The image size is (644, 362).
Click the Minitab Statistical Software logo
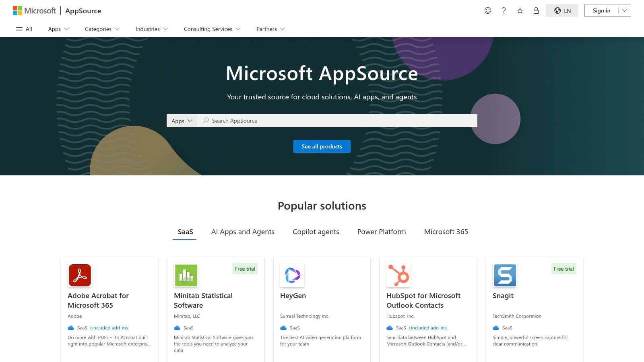(186, 276)
